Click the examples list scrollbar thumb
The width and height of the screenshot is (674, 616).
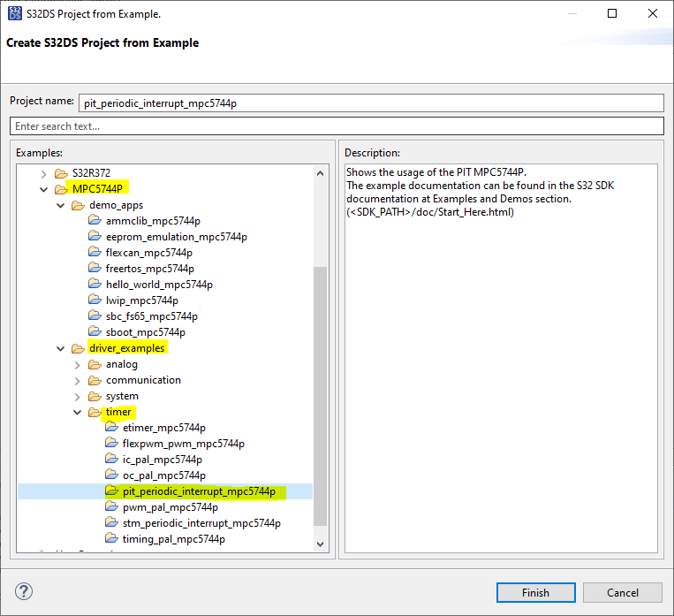coord(321,396)
